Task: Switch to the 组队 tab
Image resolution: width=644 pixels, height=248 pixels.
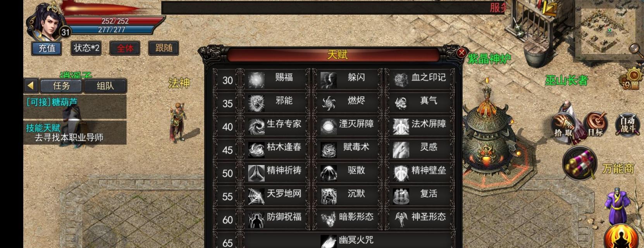Action: pyautogui.click(x=105, y=86)
